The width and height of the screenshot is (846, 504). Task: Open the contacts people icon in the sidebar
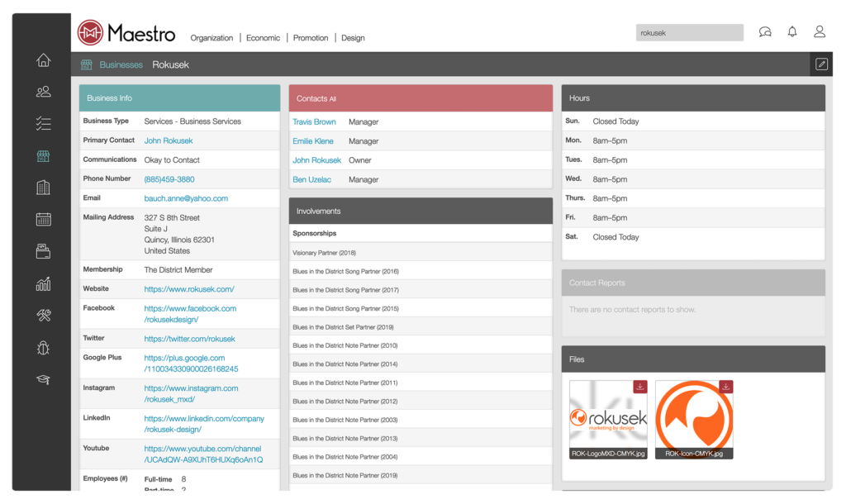tap(43, 91)
